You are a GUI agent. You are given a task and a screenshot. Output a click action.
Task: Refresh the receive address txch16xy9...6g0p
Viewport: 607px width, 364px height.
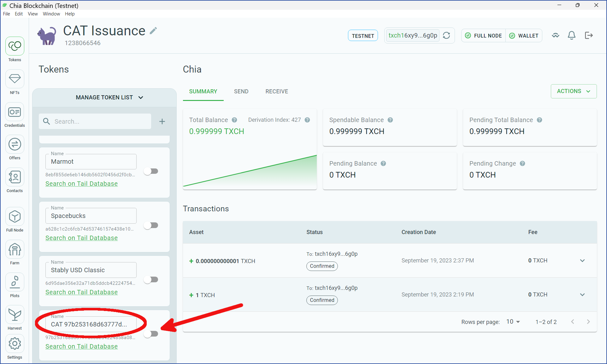[x=446, y=35]
